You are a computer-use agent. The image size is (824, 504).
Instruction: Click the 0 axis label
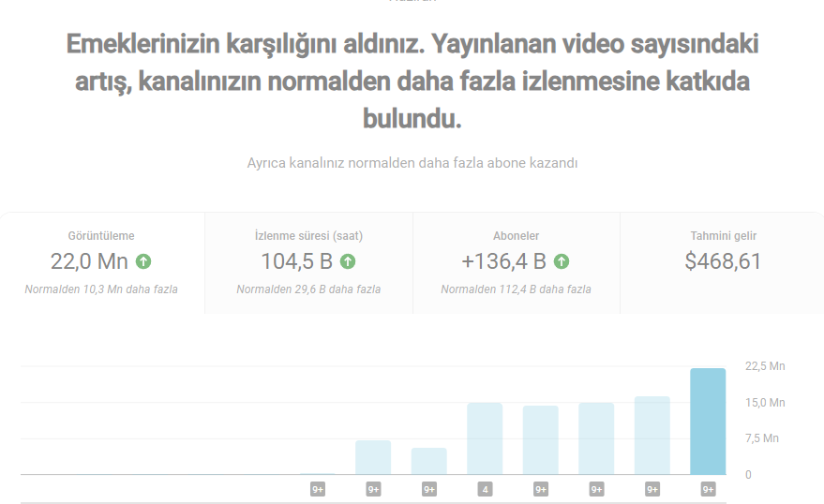[x=748, y=475]
